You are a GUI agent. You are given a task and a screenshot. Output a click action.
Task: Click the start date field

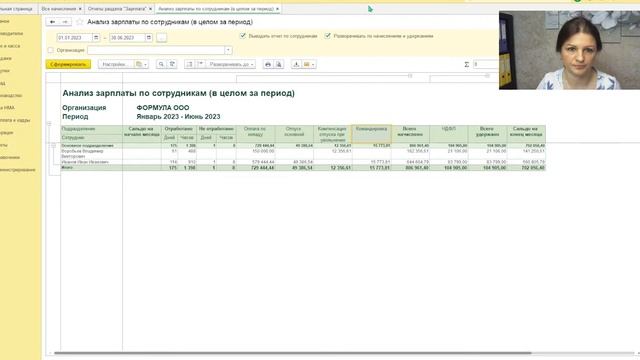75,38
